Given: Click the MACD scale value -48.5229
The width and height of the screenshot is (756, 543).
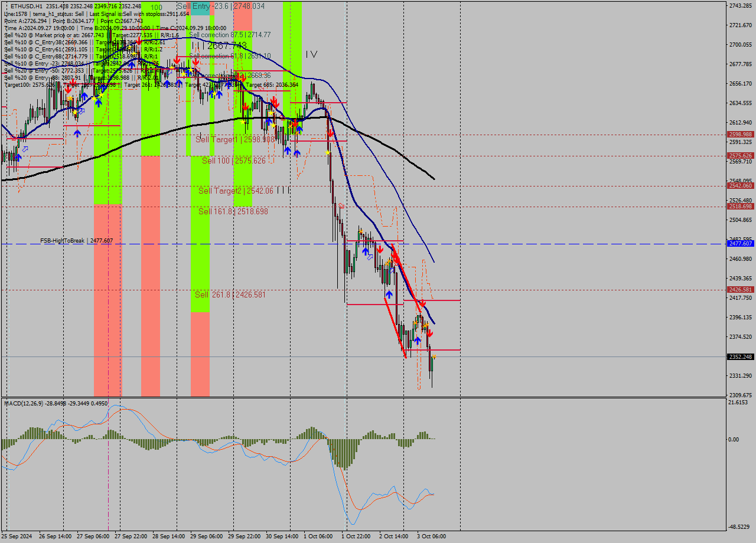Looking at the screenshot, I should pyautogui.click(x=739, y=526).
